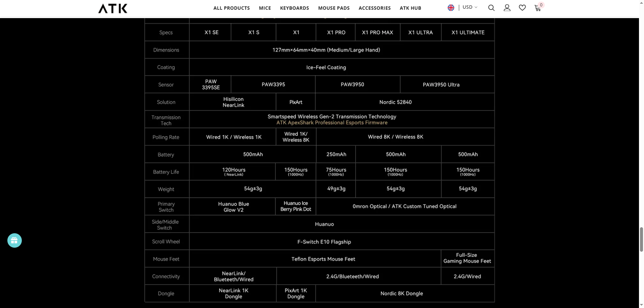
Task: Click the ATK logo
Action: click(113, 8)
